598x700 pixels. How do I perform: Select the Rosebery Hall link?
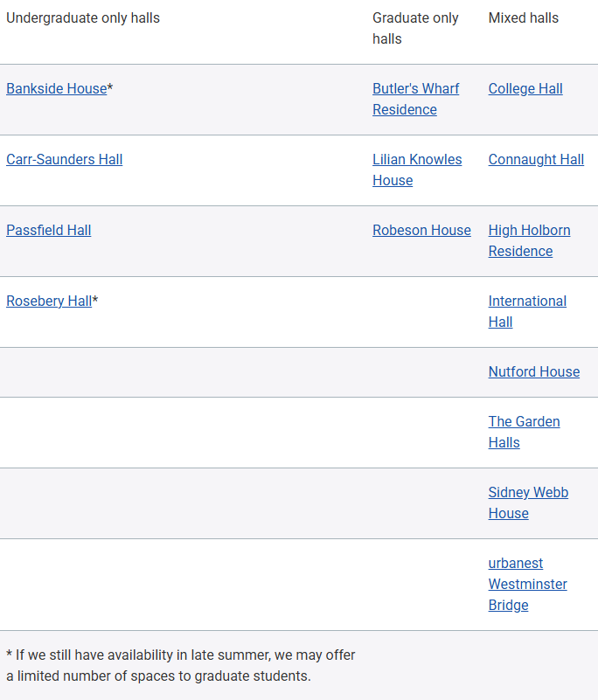[x=49, y=301]
